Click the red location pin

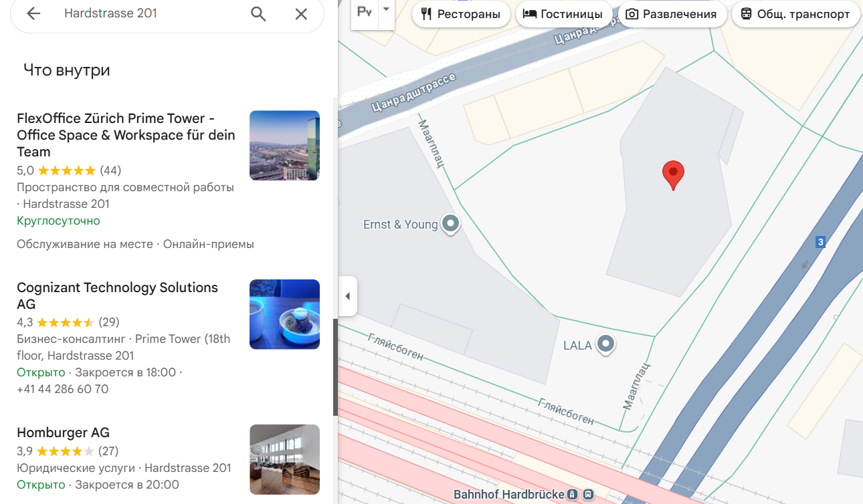(673, 175)
